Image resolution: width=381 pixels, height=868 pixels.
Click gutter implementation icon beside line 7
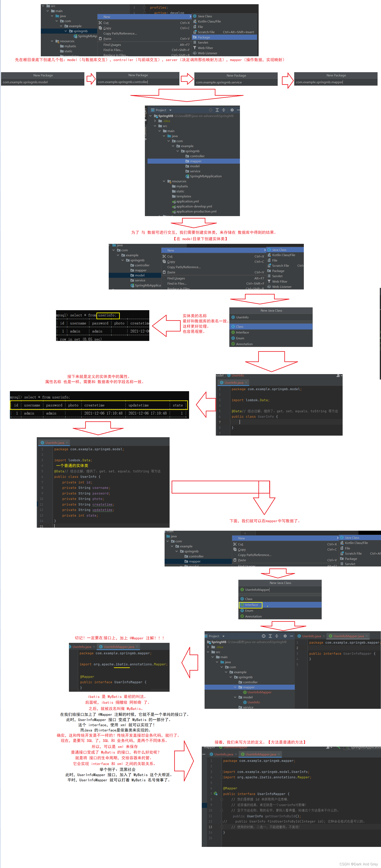pos(216,794)
